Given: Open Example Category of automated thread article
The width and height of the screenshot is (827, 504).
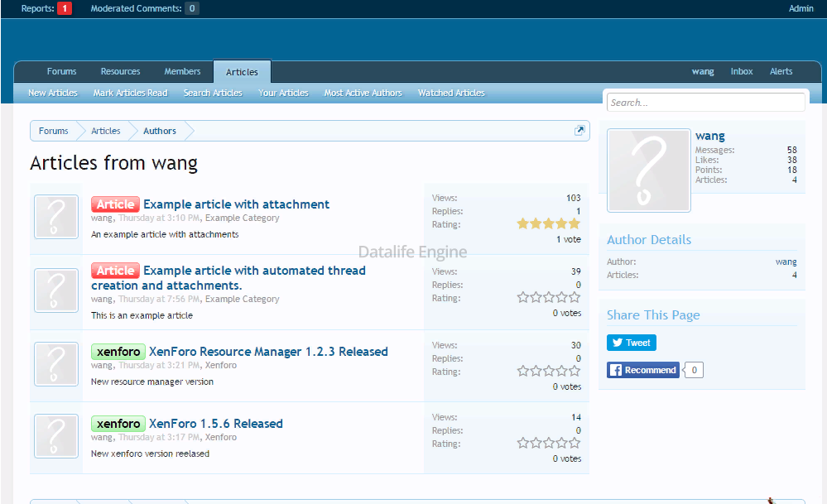Looking at the screenshot, I should coord(242,299).
